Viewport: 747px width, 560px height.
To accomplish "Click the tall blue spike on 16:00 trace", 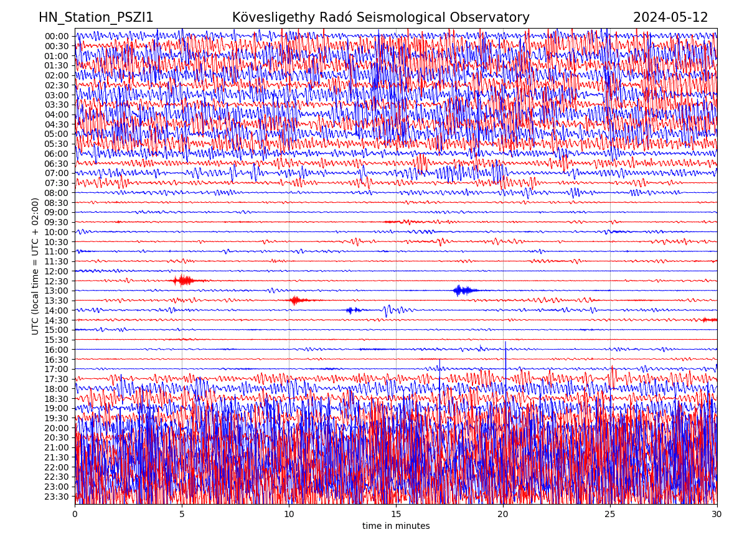I will (505, 347).
